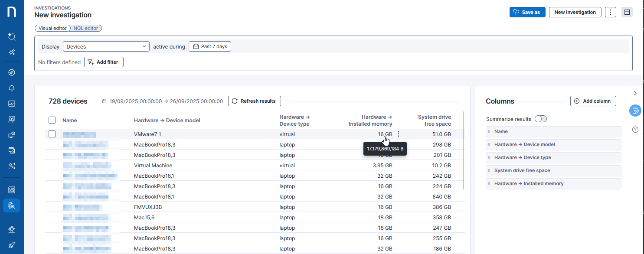Click the sparkle assistant icon in sidebar
The width and height of the screenshot is (644, 254).
click(12, 52)
